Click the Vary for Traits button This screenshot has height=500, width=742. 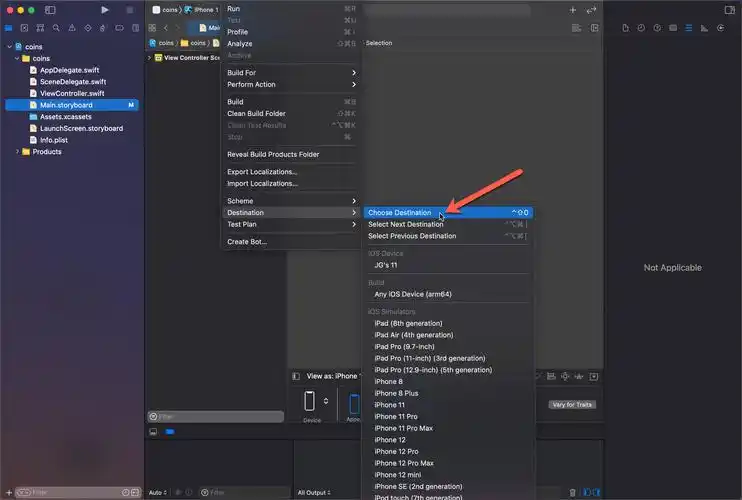(x=571, y=404)
